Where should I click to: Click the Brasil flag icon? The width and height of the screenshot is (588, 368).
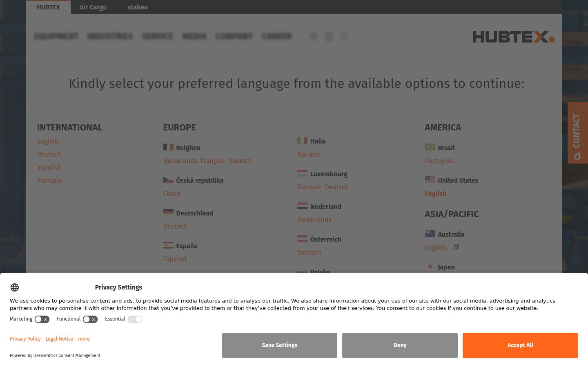430,147
